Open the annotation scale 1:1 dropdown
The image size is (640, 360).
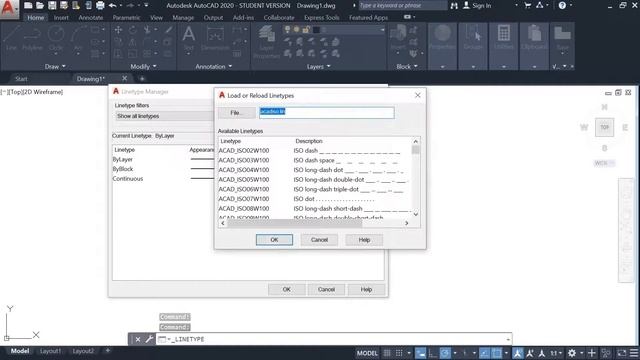(x=556, y=353)
